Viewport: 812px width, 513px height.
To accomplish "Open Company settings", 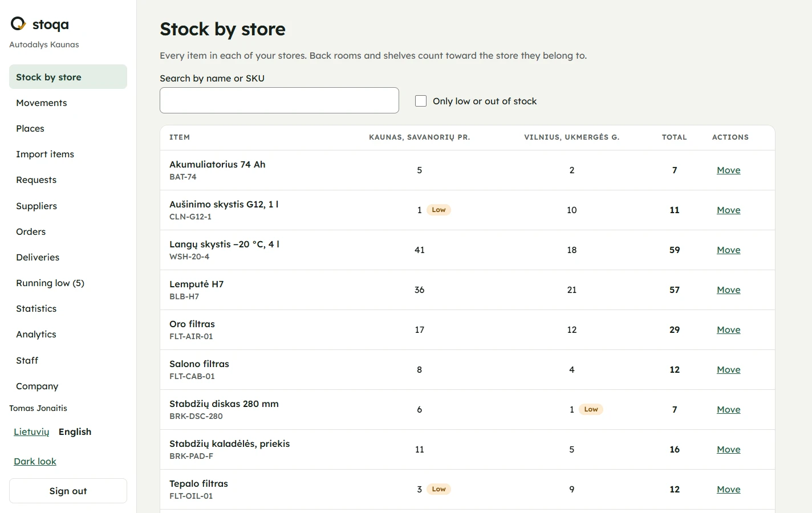I will tap(68, 386).
